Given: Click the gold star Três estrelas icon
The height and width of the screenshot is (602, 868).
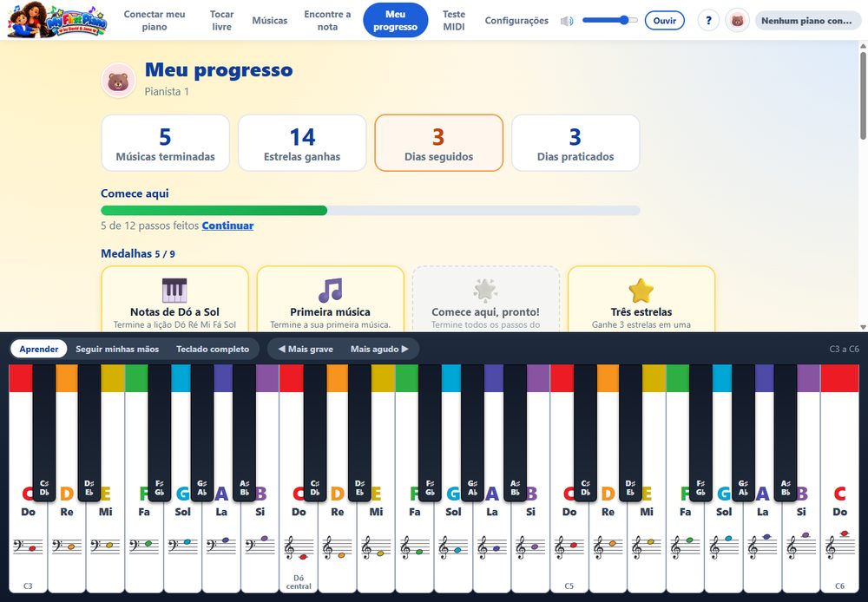Looking at the screenshot, I should pos(641,290).
